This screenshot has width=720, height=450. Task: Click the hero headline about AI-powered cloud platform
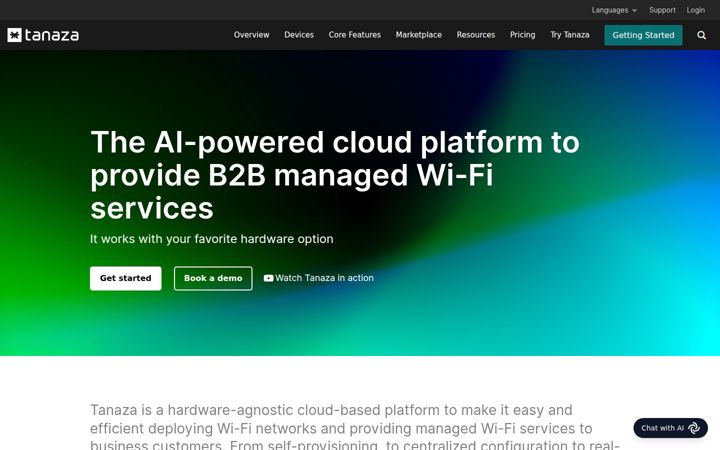[x=335, y=175]
